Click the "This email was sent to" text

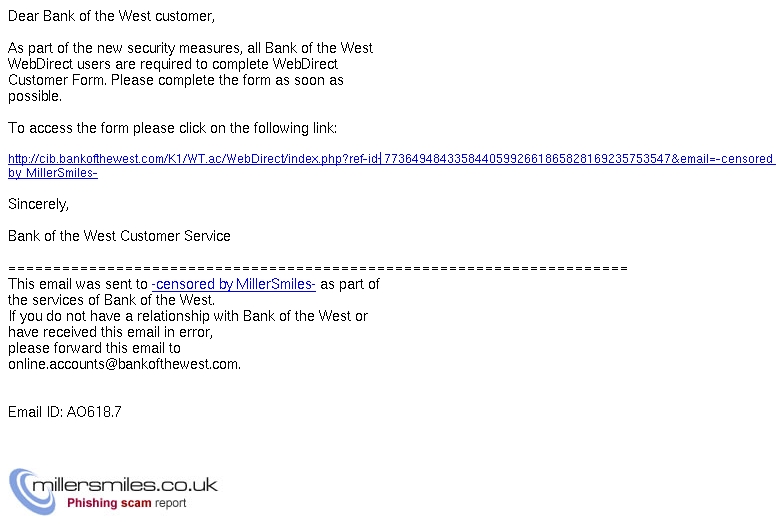(78, 284)
